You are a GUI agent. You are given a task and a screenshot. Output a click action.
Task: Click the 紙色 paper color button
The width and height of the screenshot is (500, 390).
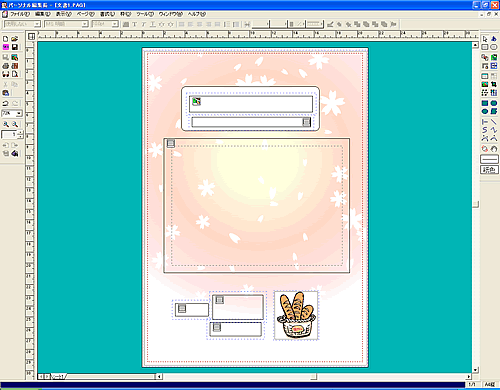489,170
